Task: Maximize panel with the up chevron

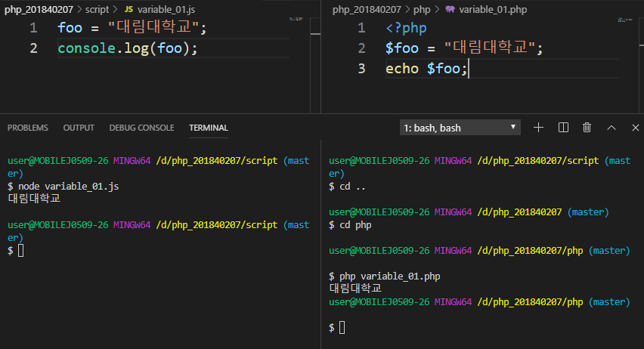Action: point(611,128)
